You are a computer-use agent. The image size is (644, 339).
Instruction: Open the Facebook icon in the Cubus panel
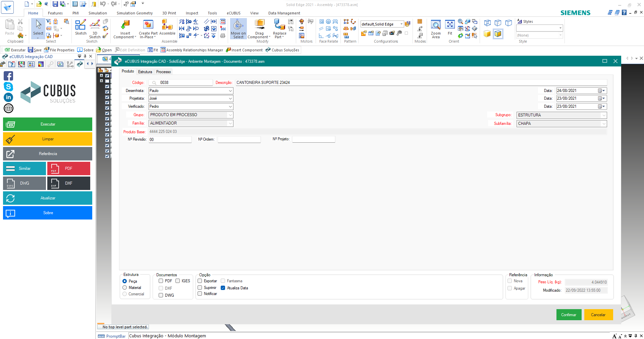coord(8,76)
